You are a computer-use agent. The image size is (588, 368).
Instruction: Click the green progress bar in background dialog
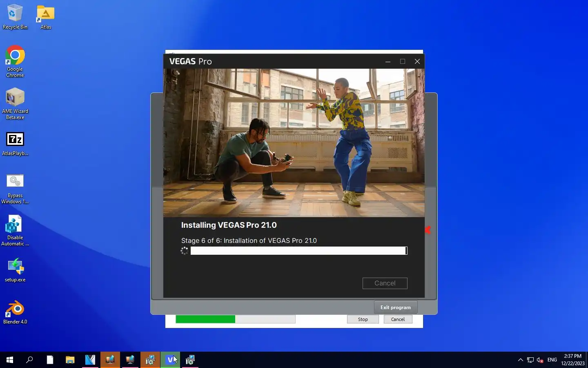point(236,319)
